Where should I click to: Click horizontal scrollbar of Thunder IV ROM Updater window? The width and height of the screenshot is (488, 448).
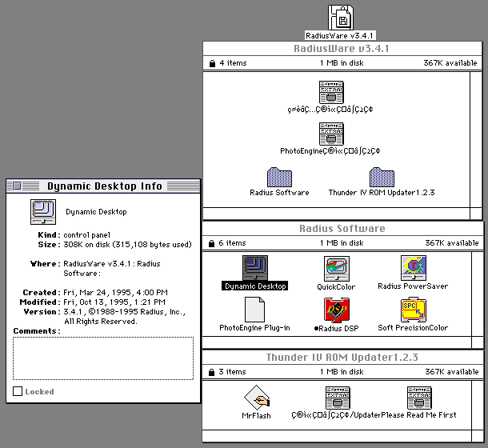[337, 436]
